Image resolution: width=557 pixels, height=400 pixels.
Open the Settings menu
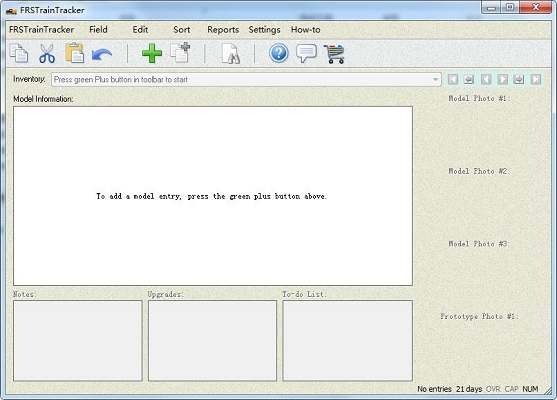[265, 30]
